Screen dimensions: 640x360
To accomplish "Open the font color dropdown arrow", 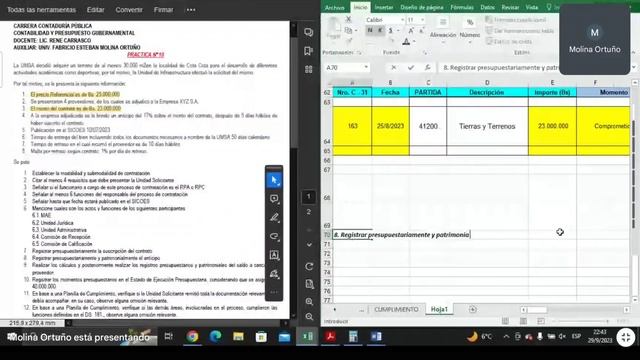I will pos(414,41).
